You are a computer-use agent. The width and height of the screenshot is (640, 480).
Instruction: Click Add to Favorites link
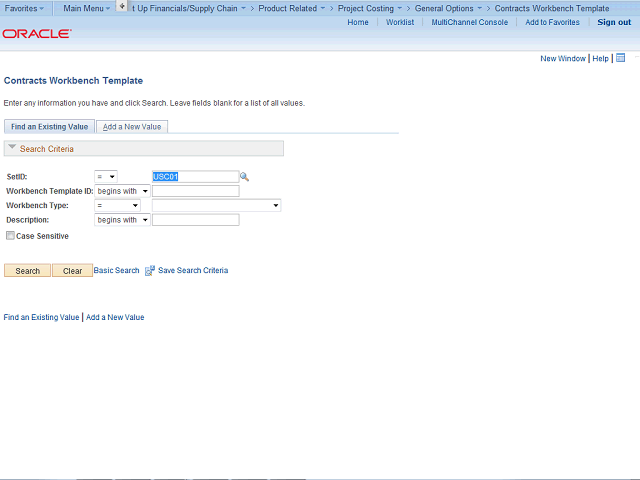click(552, 22)
